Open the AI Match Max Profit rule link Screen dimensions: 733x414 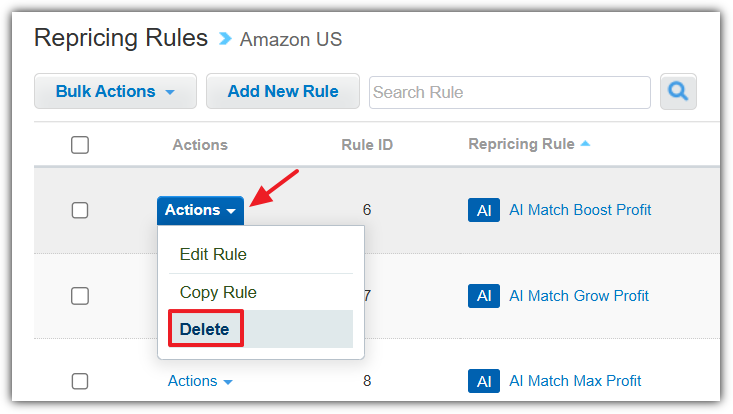[575, 381]
